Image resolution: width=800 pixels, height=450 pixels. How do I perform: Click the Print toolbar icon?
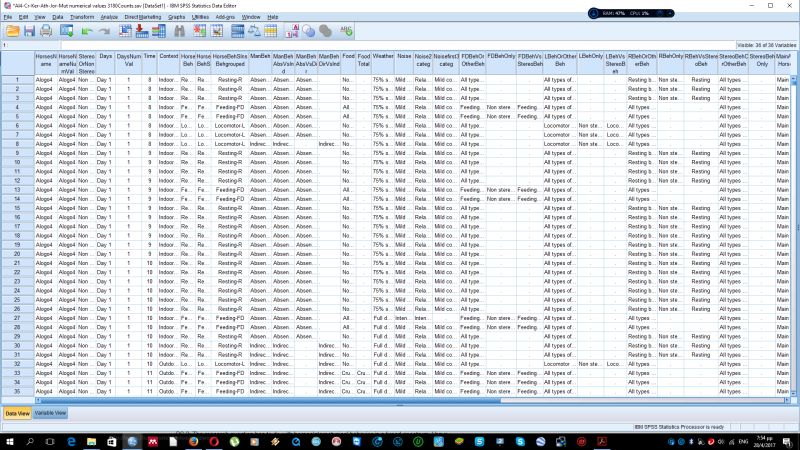point(46,31)
